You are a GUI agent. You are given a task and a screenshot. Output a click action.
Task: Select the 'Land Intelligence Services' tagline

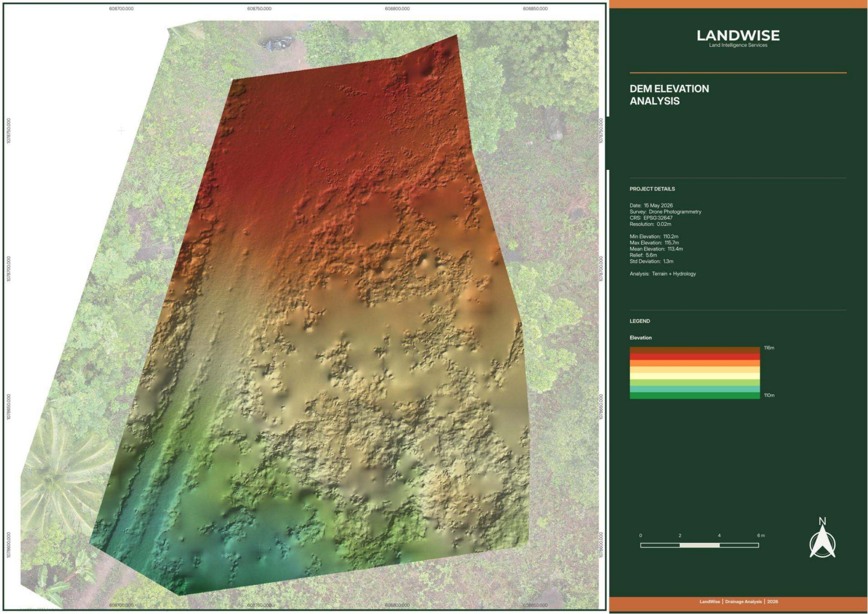pos(738,45)
